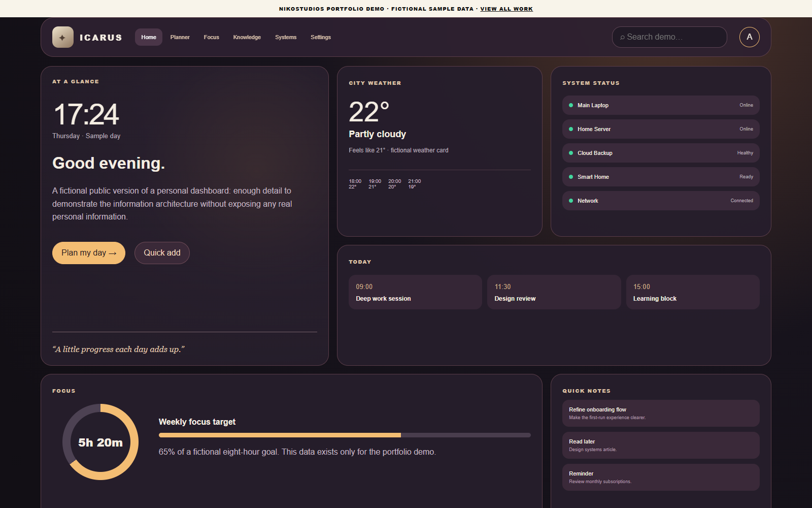Open the Reminder note about subscriptions
812x508 pixels.
point(661,477)
